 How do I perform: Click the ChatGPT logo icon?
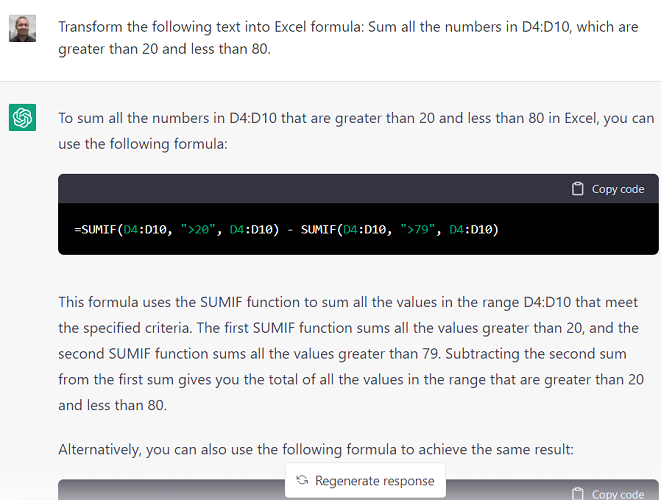point(22,117)
